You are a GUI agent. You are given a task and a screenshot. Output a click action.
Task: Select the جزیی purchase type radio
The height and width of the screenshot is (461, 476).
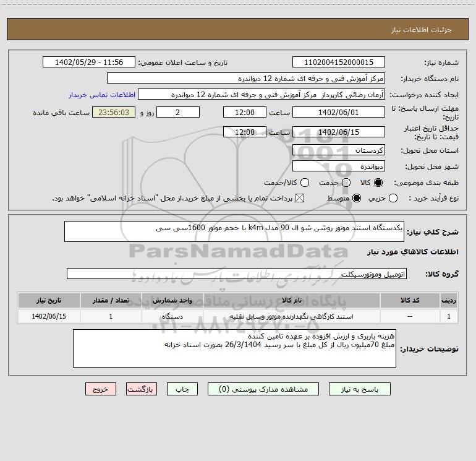click(393, 199)
